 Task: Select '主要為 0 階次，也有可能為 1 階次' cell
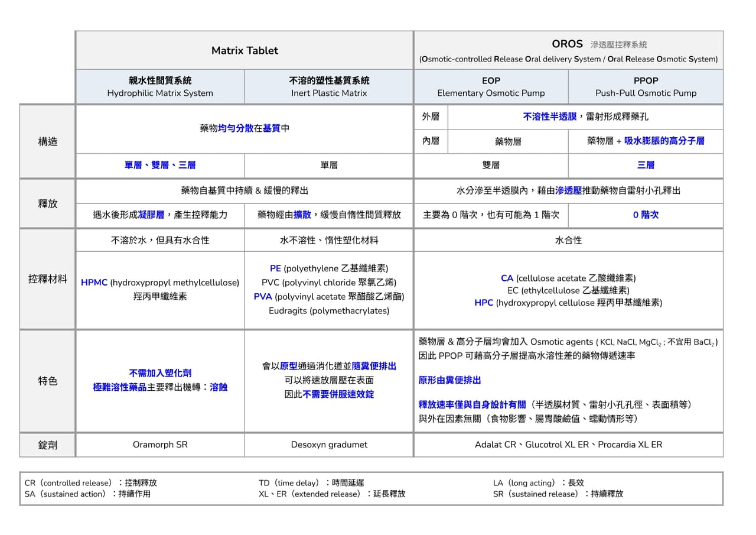(x=491, y=215)
